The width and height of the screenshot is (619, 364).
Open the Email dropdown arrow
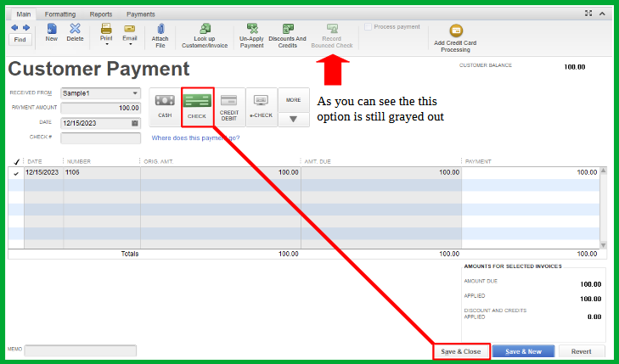130,44
